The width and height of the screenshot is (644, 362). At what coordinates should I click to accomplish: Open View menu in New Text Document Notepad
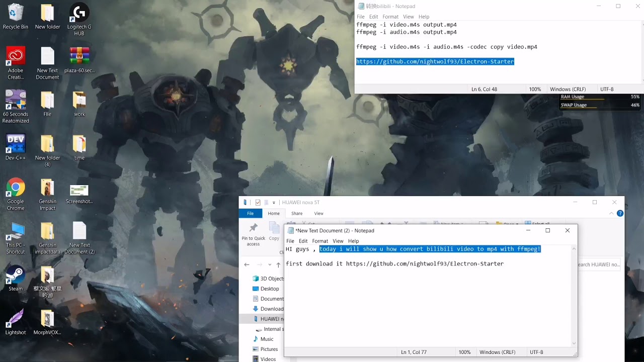click(x=338, y=241)
